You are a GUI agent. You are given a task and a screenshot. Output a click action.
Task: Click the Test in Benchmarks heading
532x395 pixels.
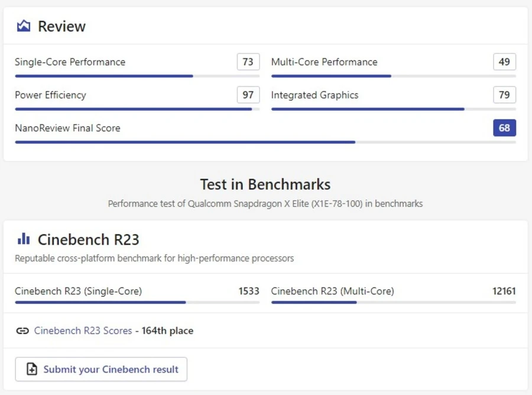pos(265,184)
